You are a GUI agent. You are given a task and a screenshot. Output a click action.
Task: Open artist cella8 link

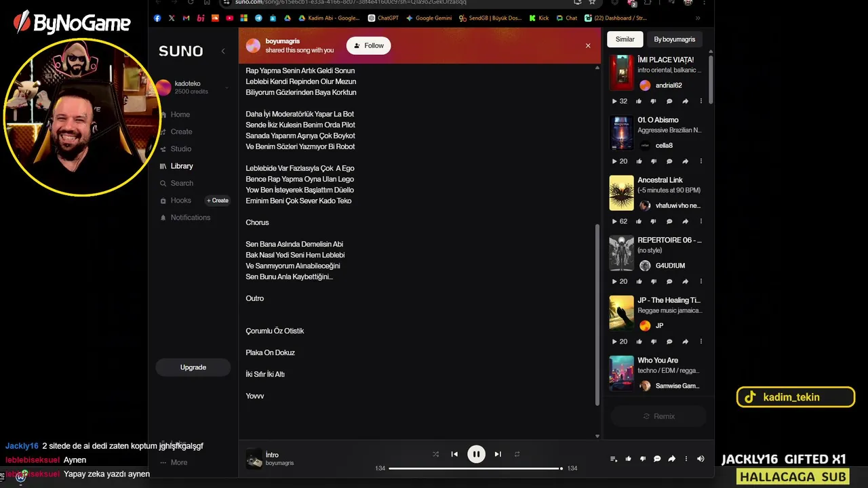coord(664,146)
